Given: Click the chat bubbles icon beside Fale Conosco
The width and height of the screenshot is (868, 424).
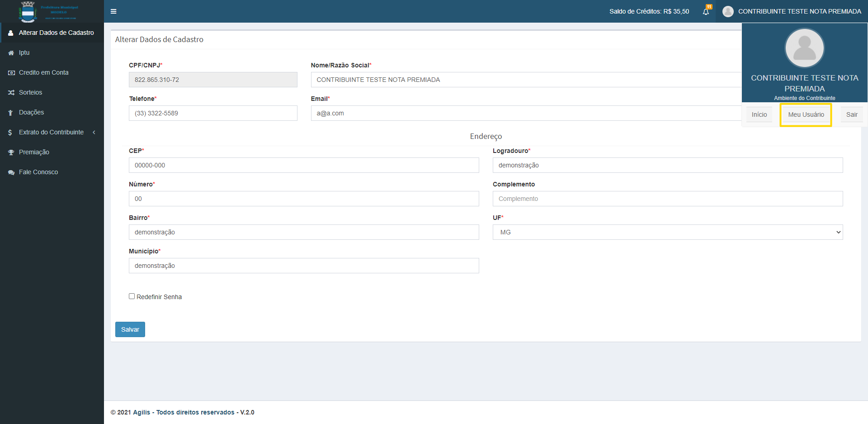Looking at the screenshot, I should point(11,172).
